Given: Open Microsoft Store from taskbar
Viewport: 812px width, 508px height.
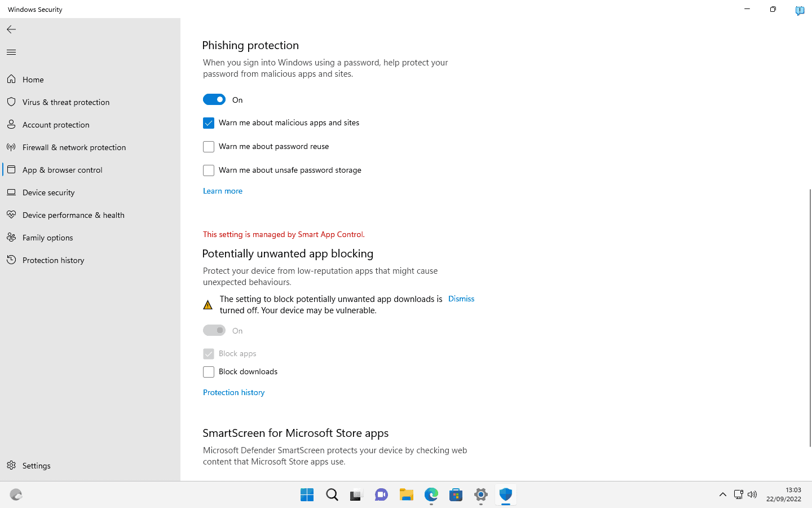Looking at the screenshot, I should [x=456, y=495].
